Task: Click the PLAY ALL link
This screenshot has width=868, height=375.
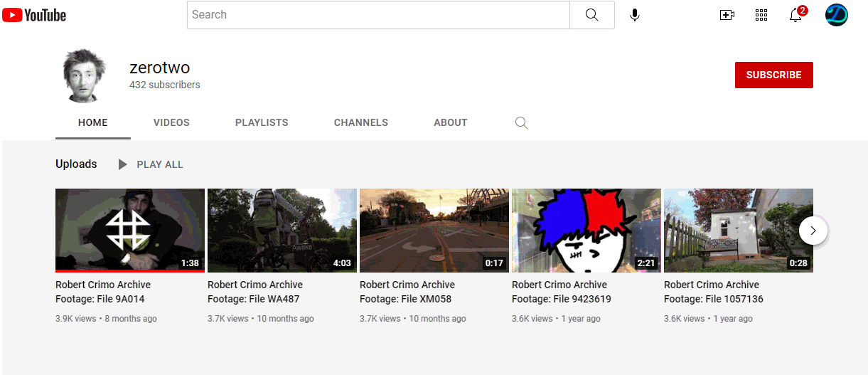Action: coord(160,164)
